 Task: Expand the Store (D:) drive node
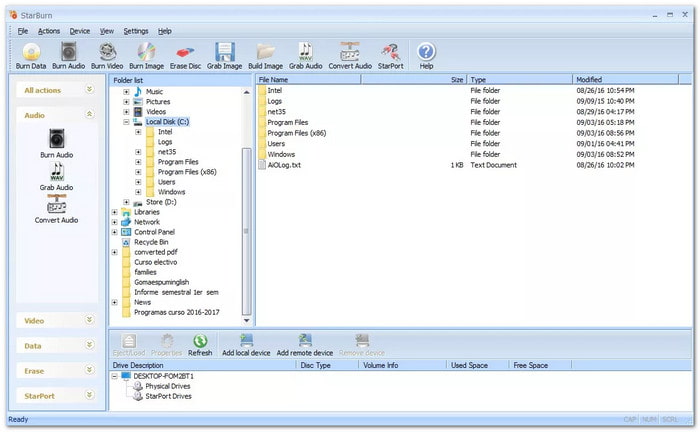pos(126,202)
